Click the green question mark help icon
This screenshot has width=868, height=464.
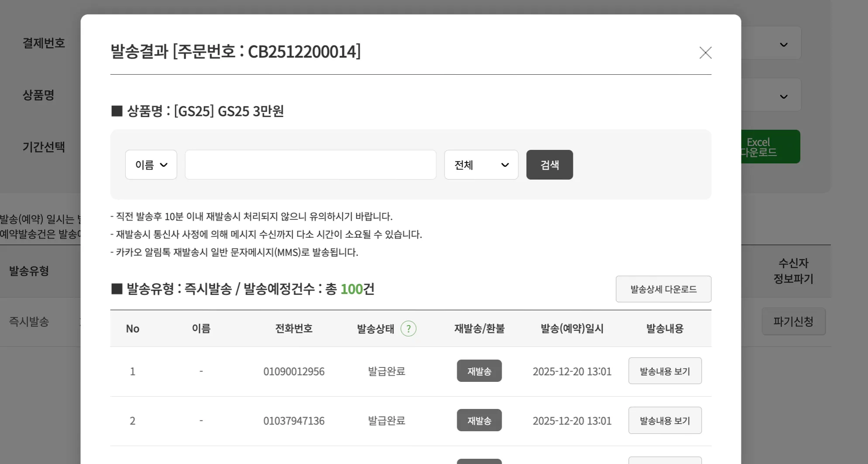coord(408,329)
